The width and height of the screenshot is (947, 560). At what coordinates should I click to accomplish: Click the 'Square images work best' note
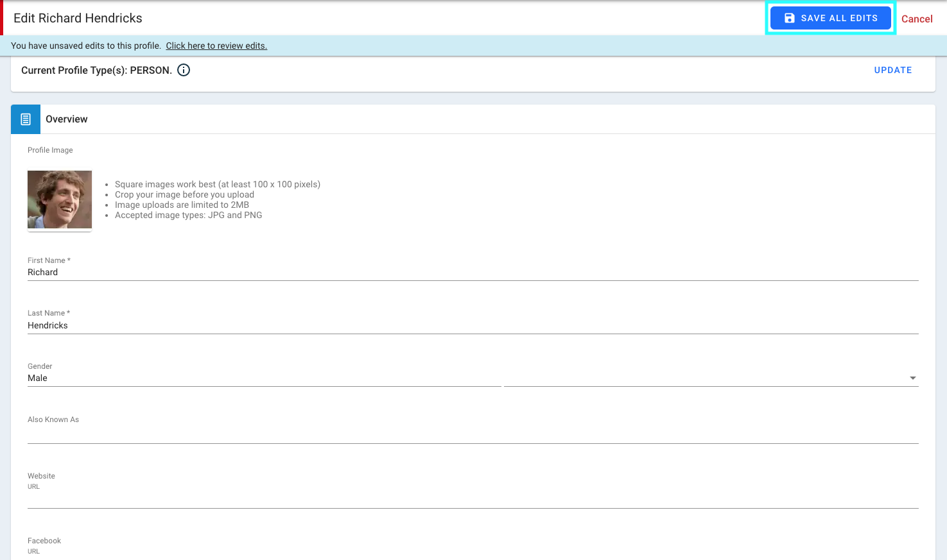click(218, 184)
